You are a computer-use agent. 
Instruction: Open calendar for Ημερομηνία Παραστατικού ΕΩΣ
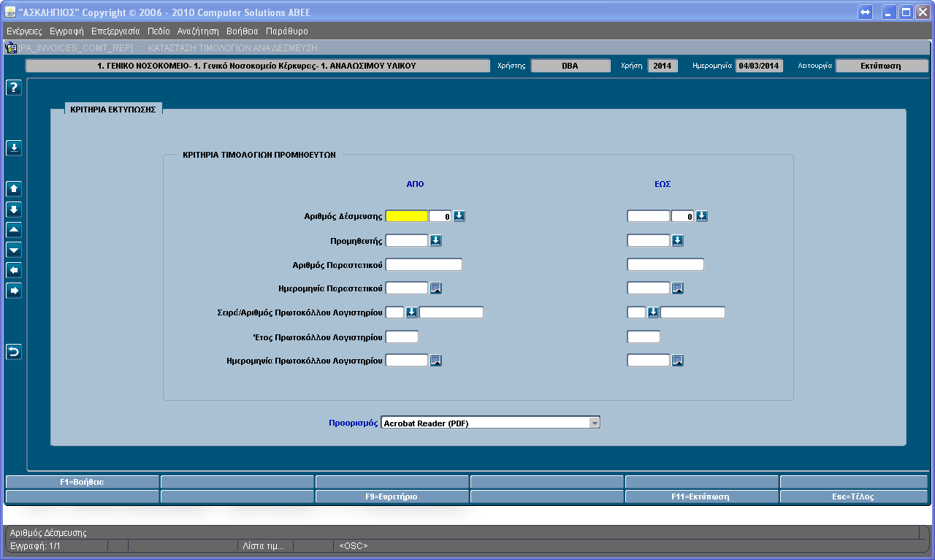(677, 288)
